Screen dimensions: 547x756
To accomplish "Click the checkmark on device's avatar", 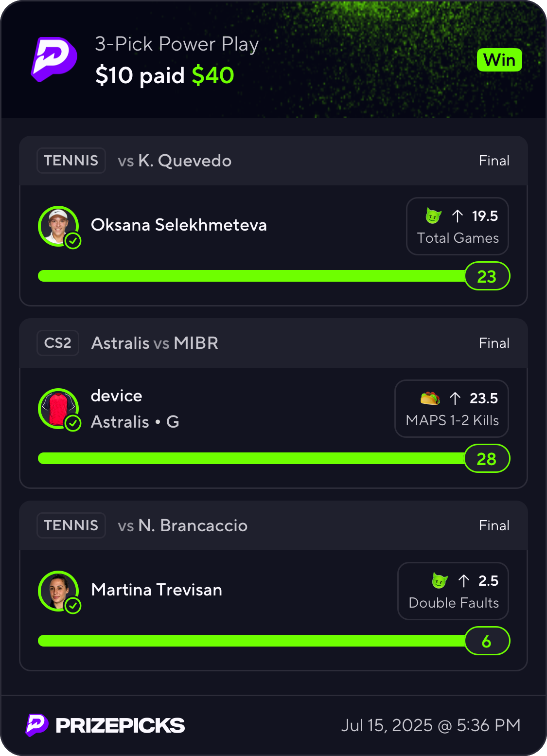I will 73,423.
